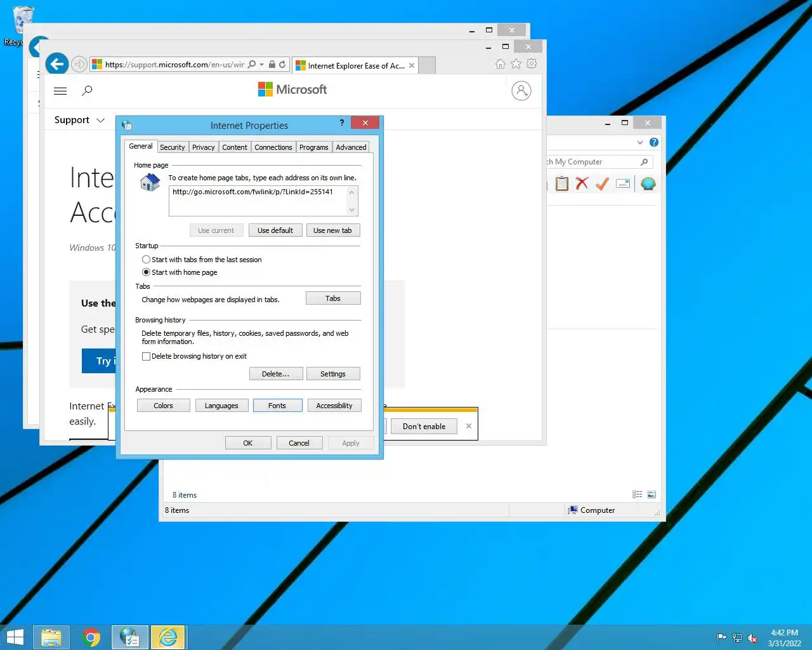Click the Delete... browsing history button
This screenshot has height=650, width=812.
276,374
